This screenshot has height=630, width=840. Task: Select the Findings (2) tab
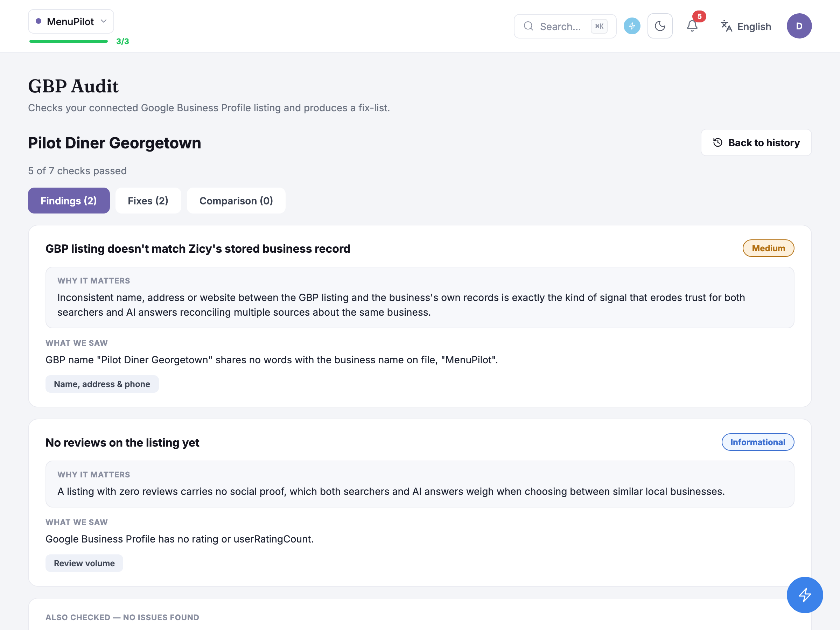69,201
